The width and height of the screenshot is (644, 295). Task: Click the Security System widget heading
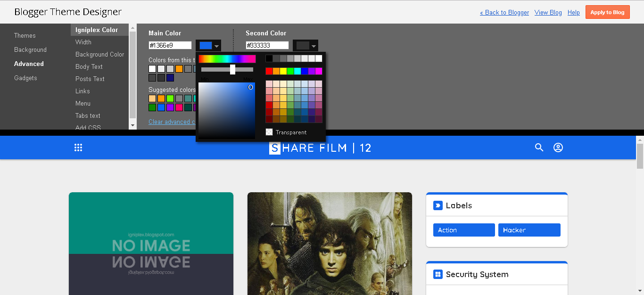477,274
